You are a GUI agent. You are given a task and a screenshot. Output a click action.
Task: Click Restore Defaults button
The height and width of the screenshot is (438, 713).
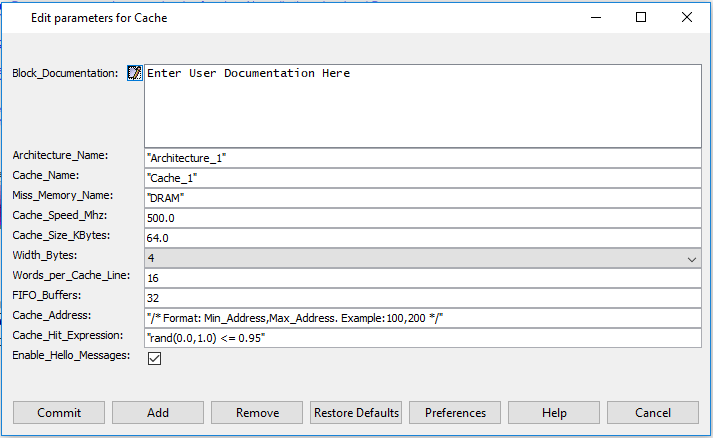click(356, 413)
